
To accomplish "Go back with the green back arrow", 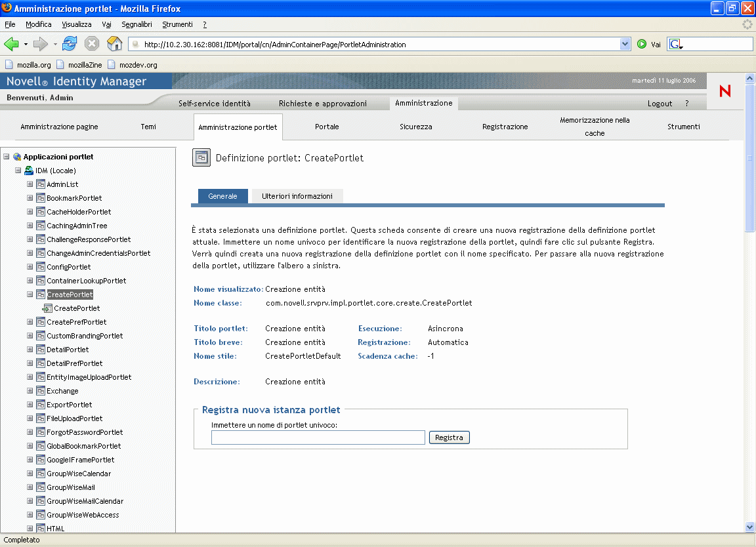I will [x=11, y=45].
